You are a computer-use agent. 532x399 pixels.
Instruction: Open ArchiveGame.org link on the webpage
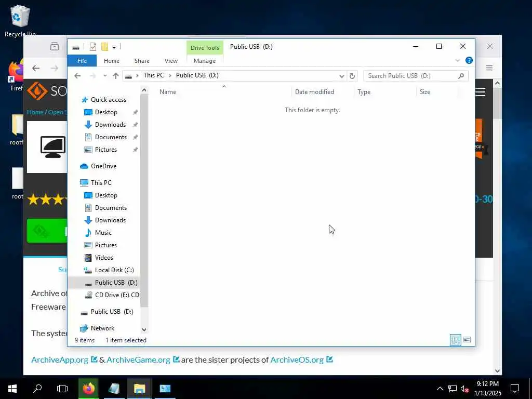138,360
